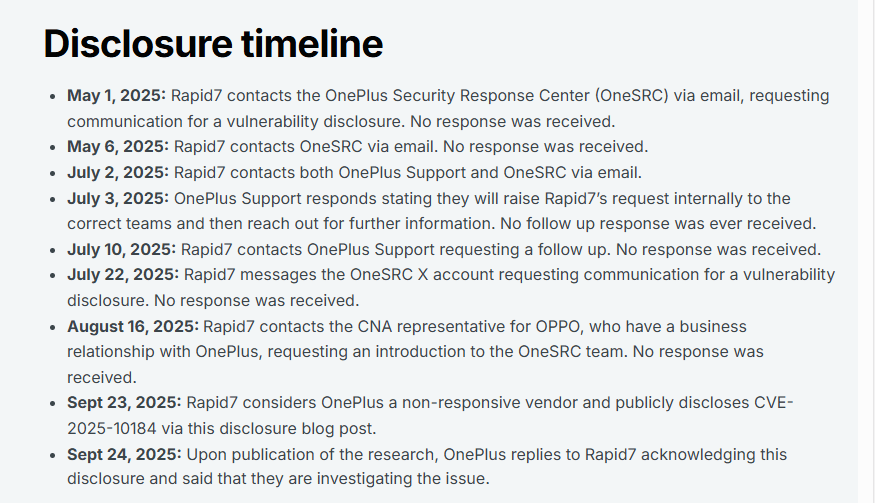875x503 pixels.
Task: Click the "May 1, 2025:" date label
Action: [116, 96]
